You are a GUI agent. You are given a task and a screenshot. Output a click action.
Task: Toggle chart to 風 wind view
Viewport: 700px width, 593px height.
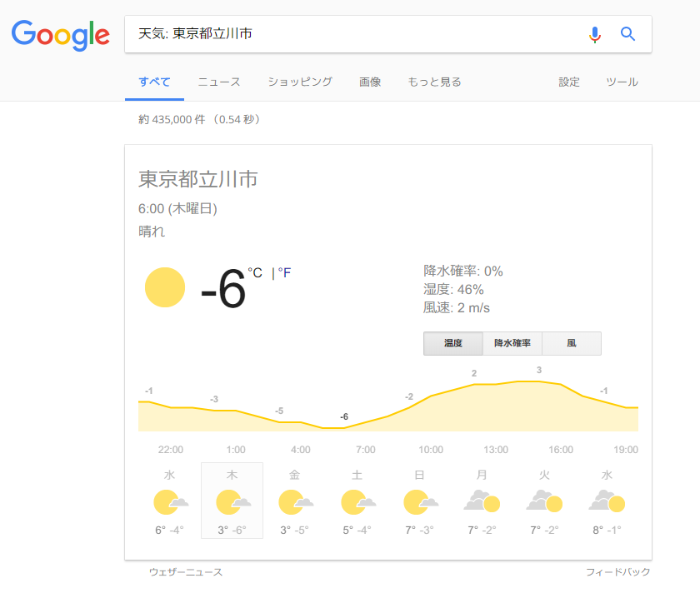tap(572, 343)
